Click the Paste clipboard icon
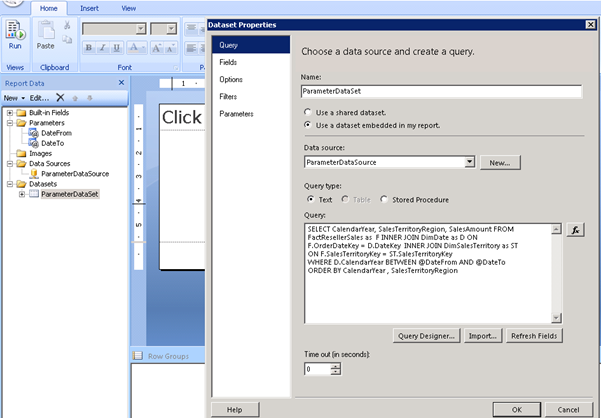Image resolution: width=601 pixels, height=418 pixels. 45,32
